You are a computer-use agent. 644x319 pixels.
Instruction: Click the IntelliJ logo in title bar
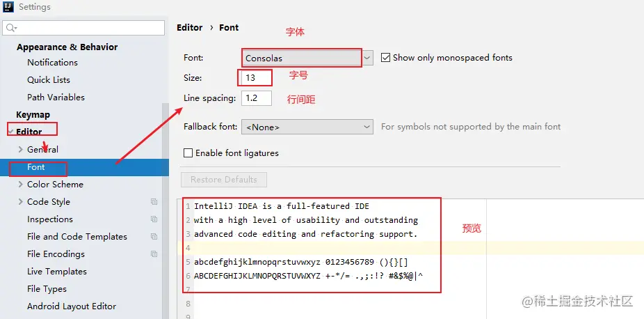(8, 6)
